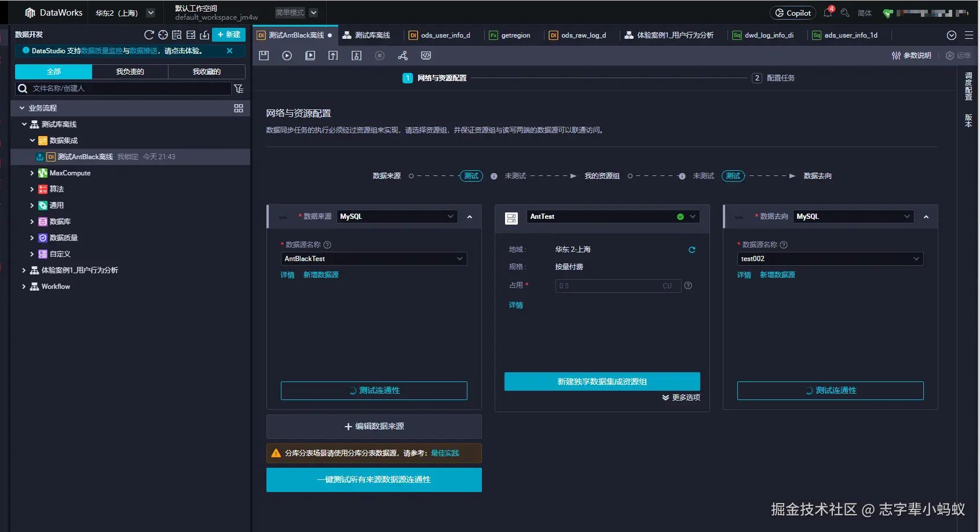Expand the Workflow tree node
Viewport: 980px width, 532px height.
click(x=24, y=287)
